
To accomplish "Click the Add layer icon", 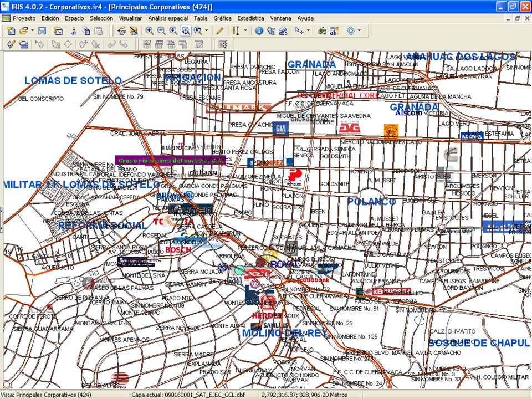I will (x=121, y=31).
